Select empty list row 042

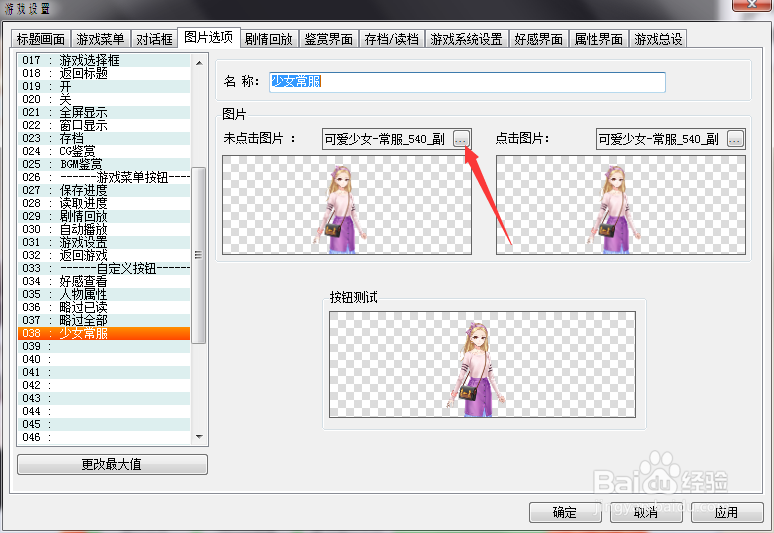click(x=104, y=385)
